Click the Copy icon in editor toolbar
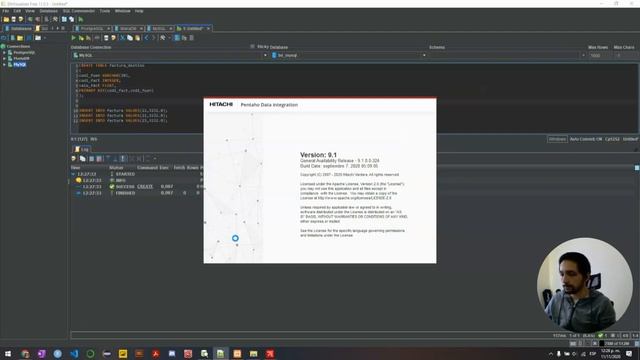The image size is (640, 360). pos(130,38)
